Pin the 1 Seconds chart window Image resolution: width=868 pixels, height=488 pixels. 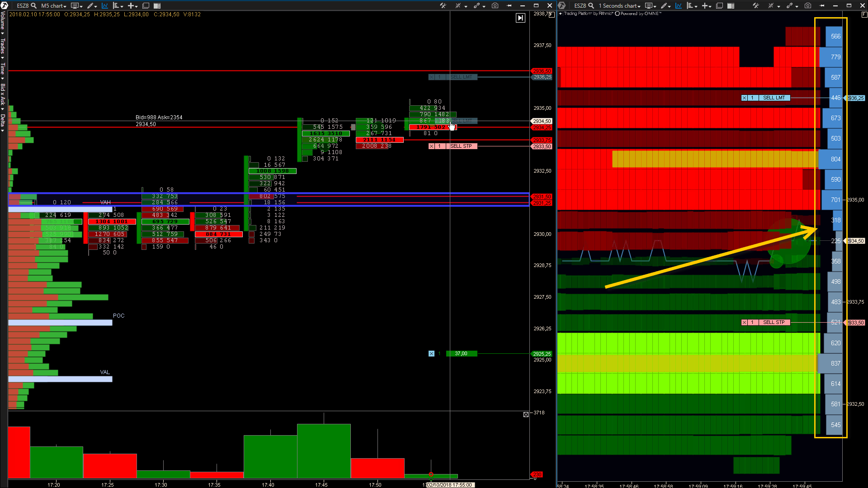[x=822, y=5]
